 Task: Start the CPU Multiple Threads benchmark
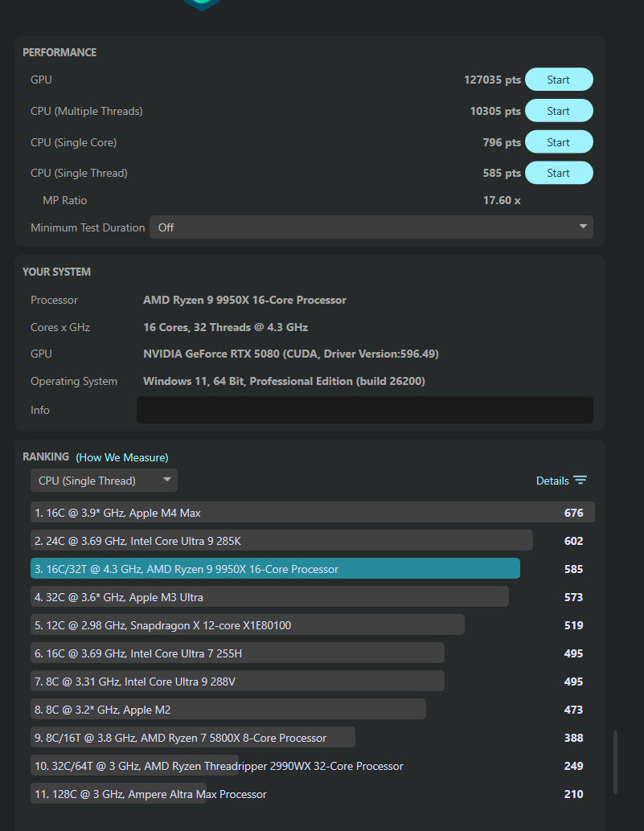coord(559,111)
